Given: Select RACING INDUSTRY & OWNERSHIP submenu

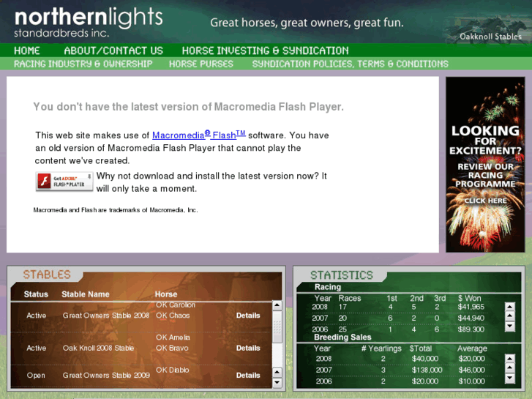Looking at the screenshot, I should [x=83, y=64].
